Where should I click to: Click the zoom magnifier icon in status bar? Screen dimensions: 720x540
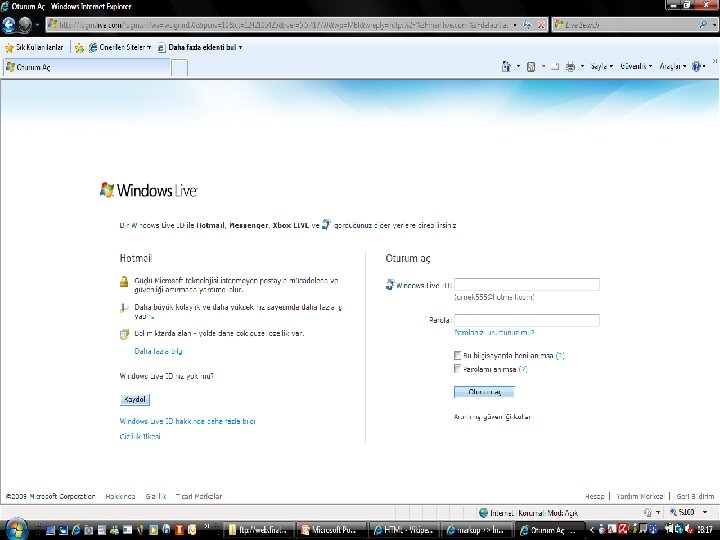[x=673, y=512]
